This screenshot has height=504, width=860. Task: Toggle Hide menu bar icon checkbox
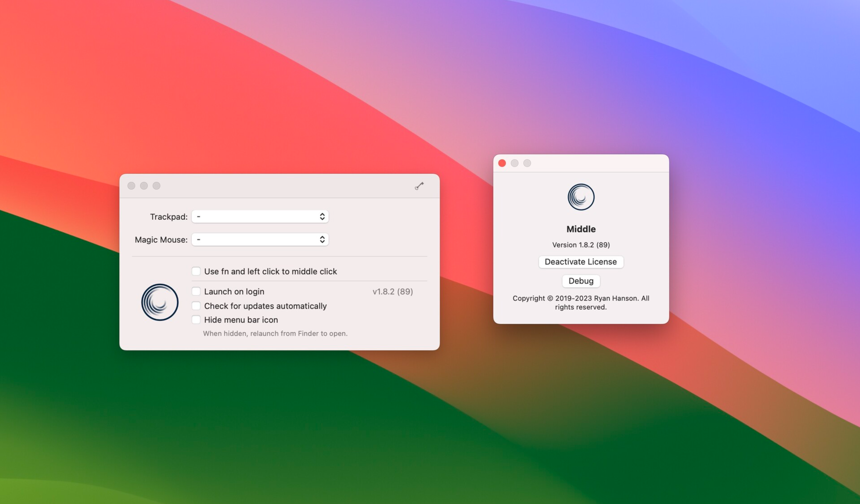(x=196, y=320)
